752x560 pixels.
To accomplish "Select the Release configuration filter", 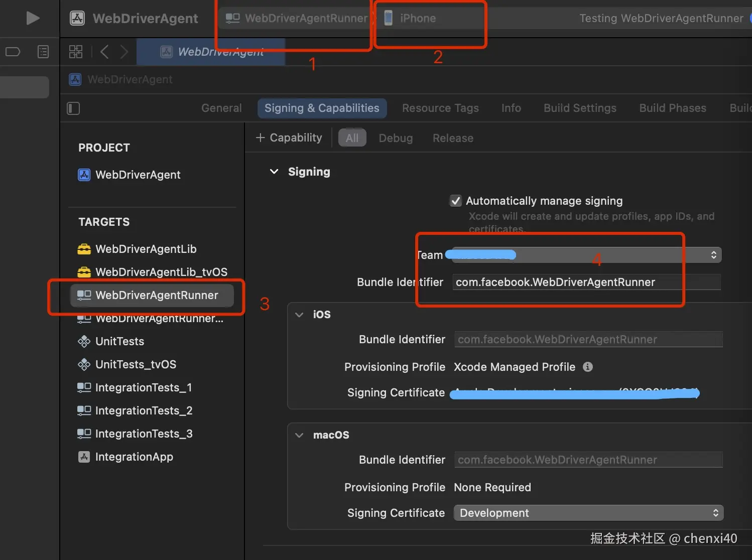I will pos(453,138).
